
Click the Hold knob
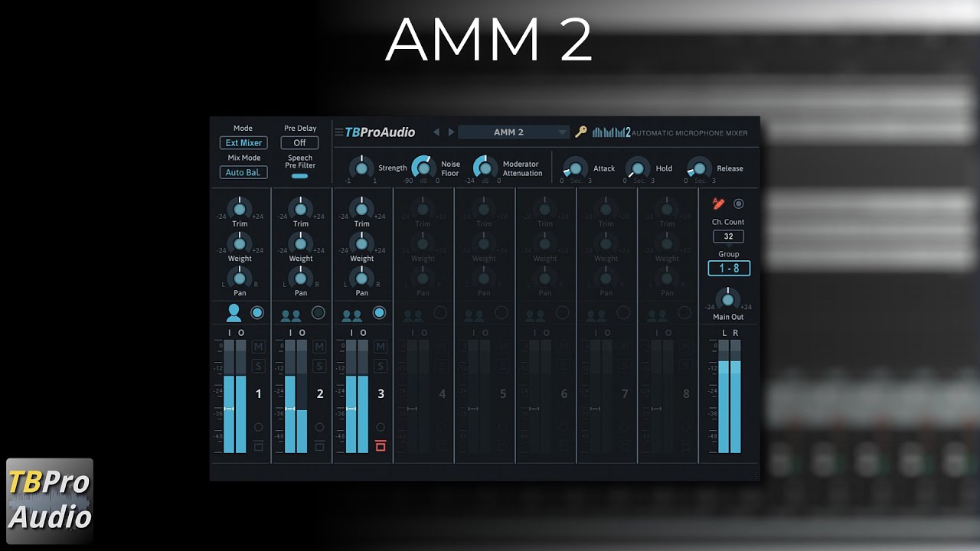[638, 168]
